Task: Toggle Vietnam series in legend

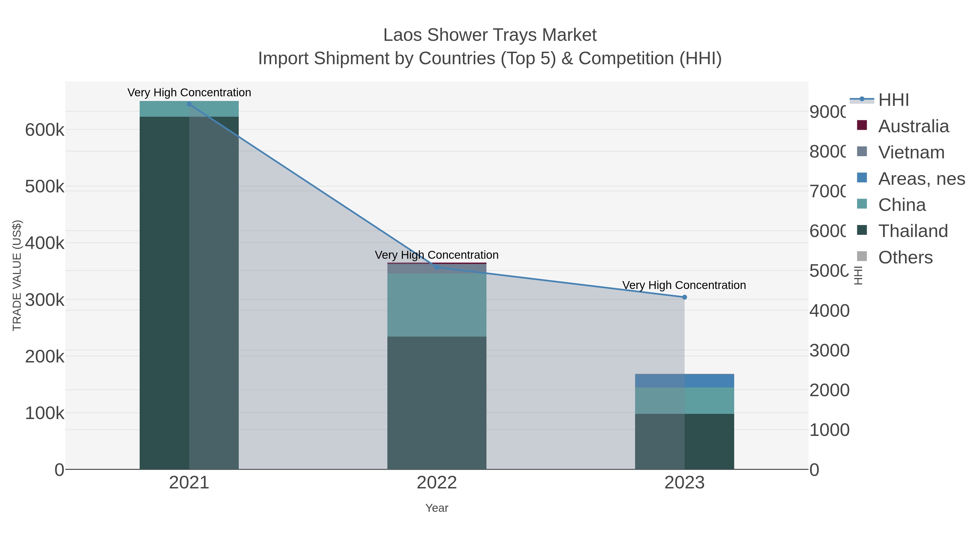Action: [x=901, y=152]
